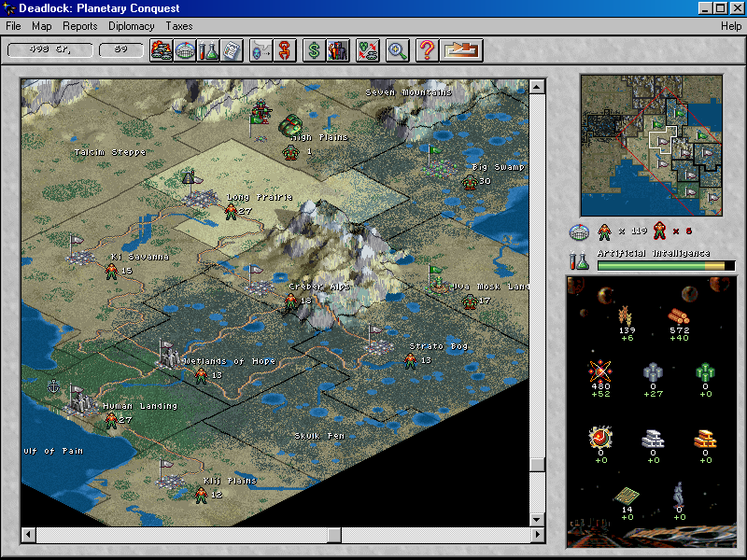The image size is (747, 560).
Task: Click the Artificial Intelligence research progress bar
Action: 666,266
